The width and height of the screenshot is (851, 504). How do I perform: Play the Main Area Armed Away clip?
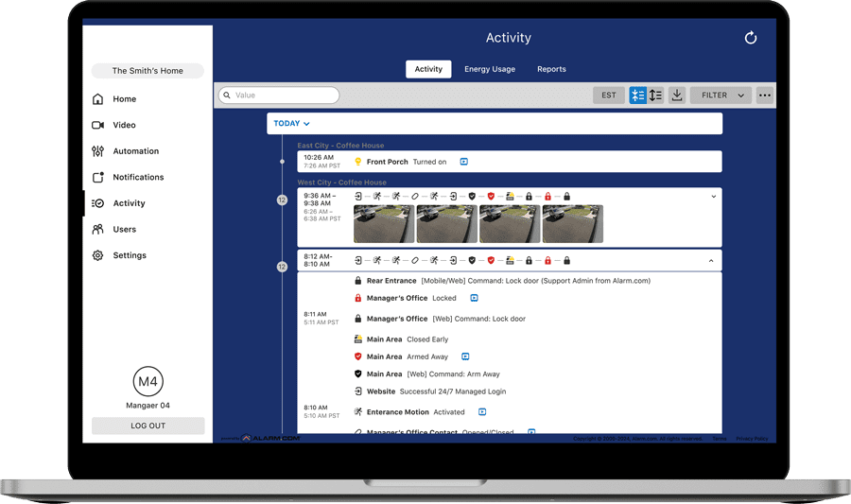[x=465, y=356]
